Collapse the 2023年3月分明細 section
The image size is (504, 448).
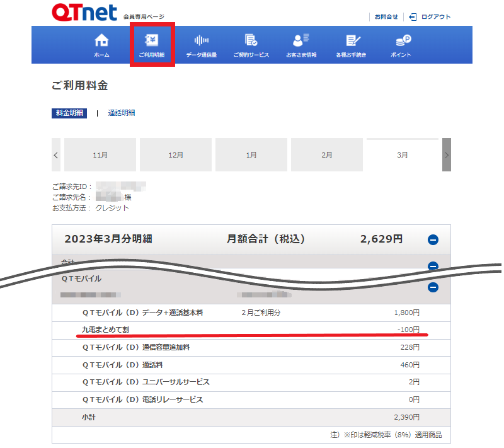click(433, 239)
